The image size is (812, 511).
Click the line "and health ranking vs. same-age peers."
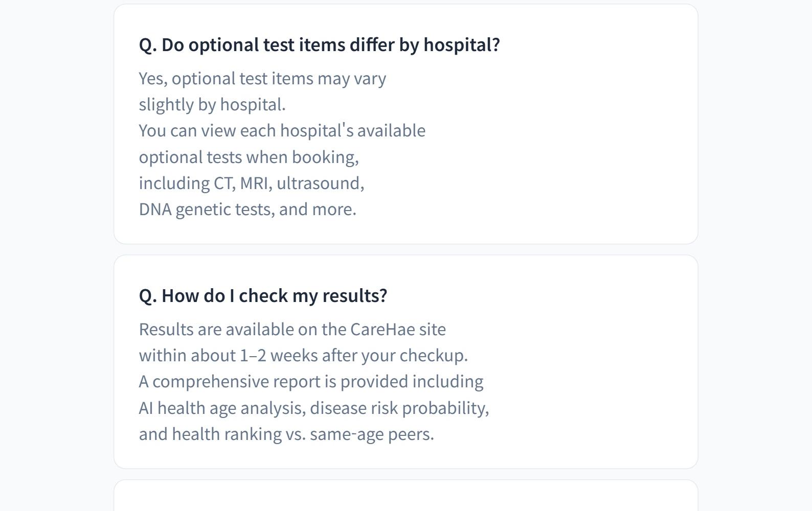coord(286,434)
